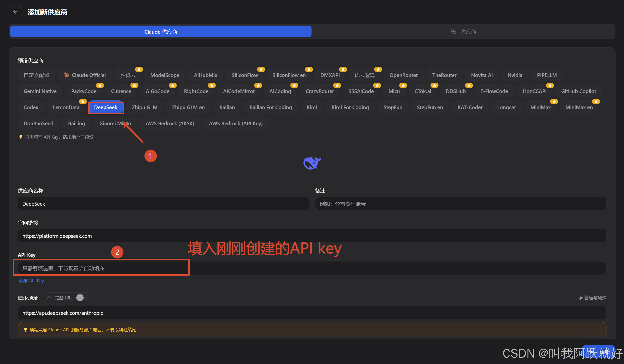Choose the MiniMax en preset
624x364 pixels.
[579, 107]
